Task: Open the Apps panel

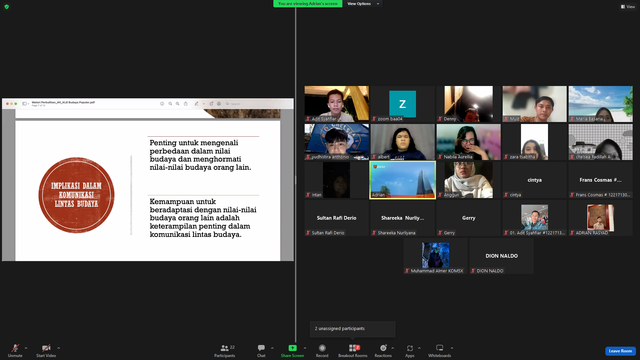Action: [x=410, y=350]
